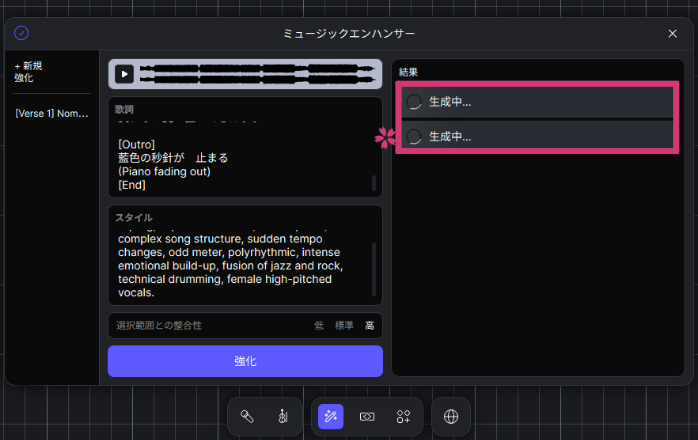Set consistency level to 低

pos(319,326)
